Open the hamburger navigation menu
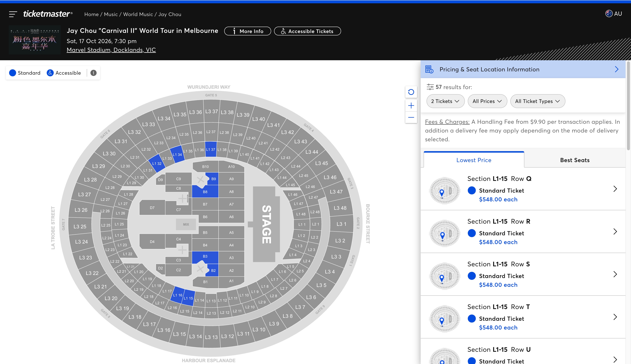 tap(13, 14)
